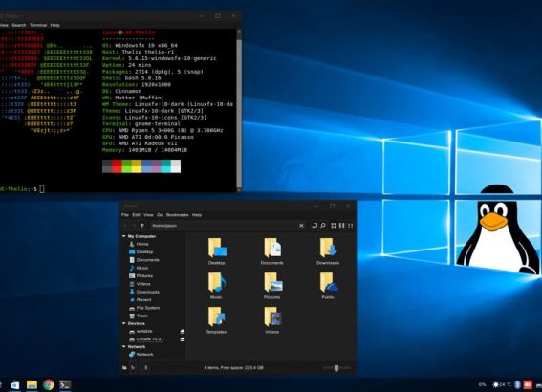Select Pictures in the file manager sidebar

point(141,276)
